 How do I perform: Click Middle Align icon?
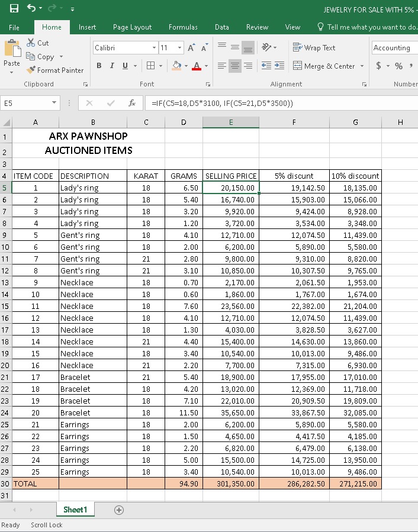tap(235, 47)
